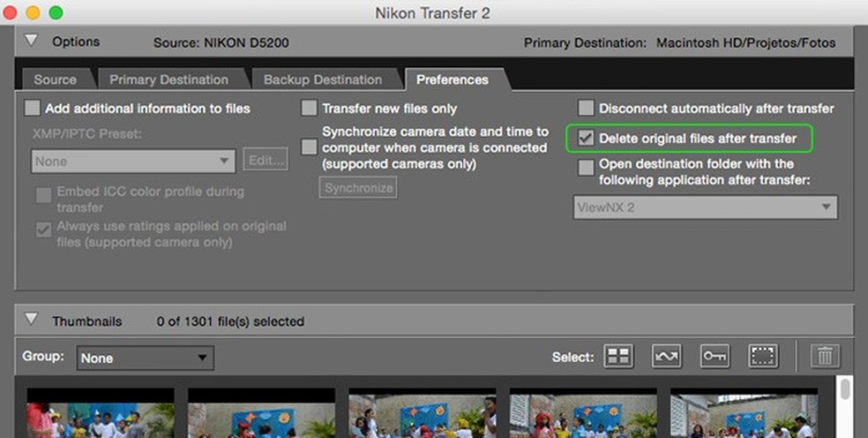868x438 pixels.
Task: Click the 0 of 1301 file(s) selected text
Action: pyautogui.click(x=230, y=321)
